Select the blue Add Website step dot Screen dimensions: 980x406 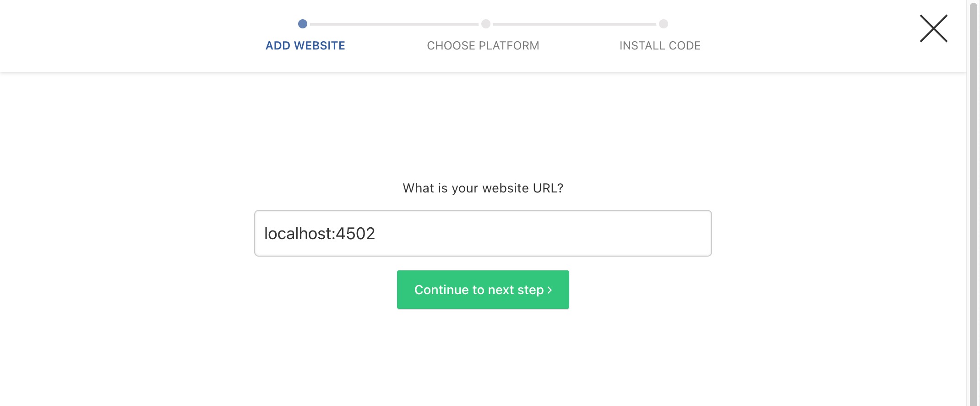(303, 24)
